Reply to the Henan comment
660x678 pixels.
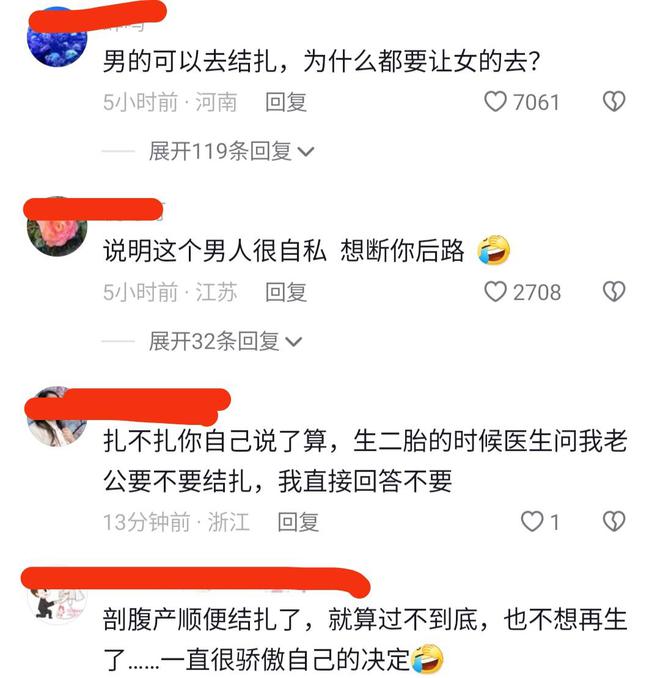pos(286,102)
